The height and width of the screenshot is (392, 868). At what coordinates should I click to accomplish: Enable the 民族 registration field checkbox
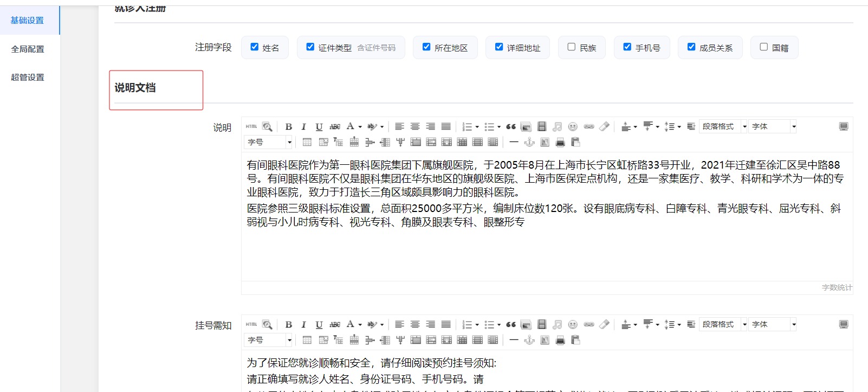point(571,47)
